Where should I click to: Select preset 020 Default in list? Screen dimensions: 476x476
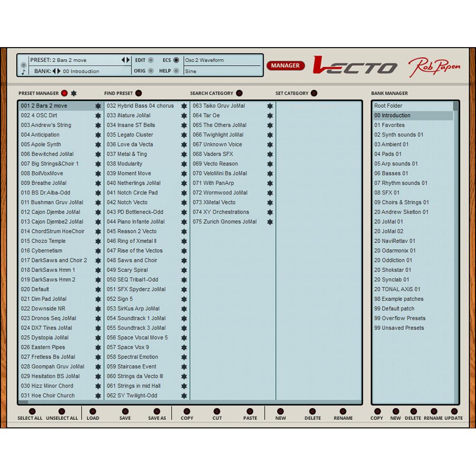coord(35,289)
